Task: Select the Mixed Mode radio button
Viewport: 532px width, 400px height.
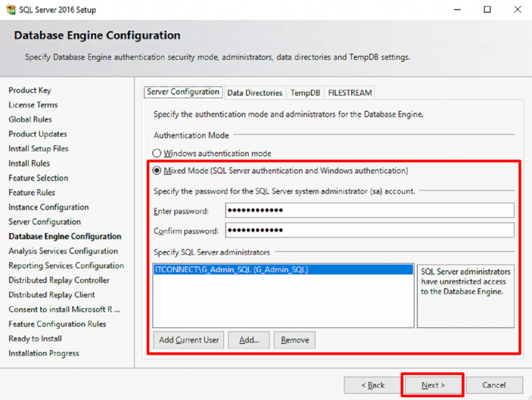Action: [156, 170]
